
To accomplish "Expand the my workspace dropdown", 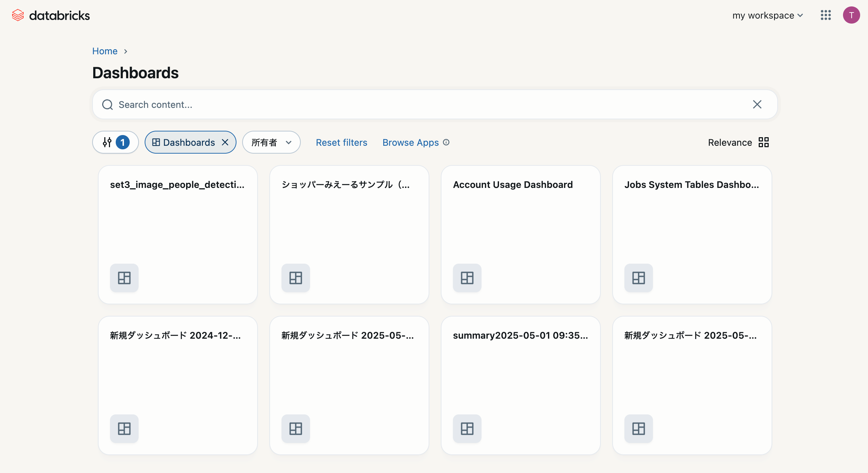I will pyautogui.click(x=767, y=15).
